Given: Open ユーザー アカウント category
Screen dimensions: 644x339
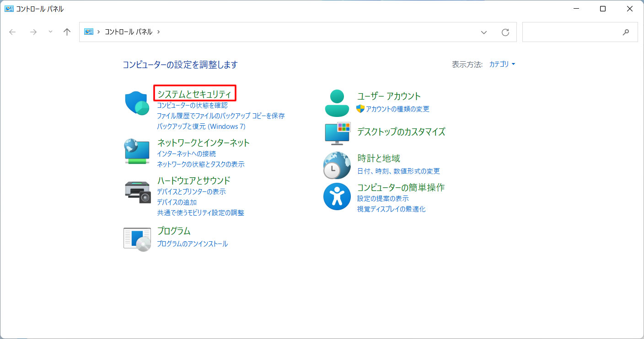Looking at the screenshot, I should pos(389,96).
